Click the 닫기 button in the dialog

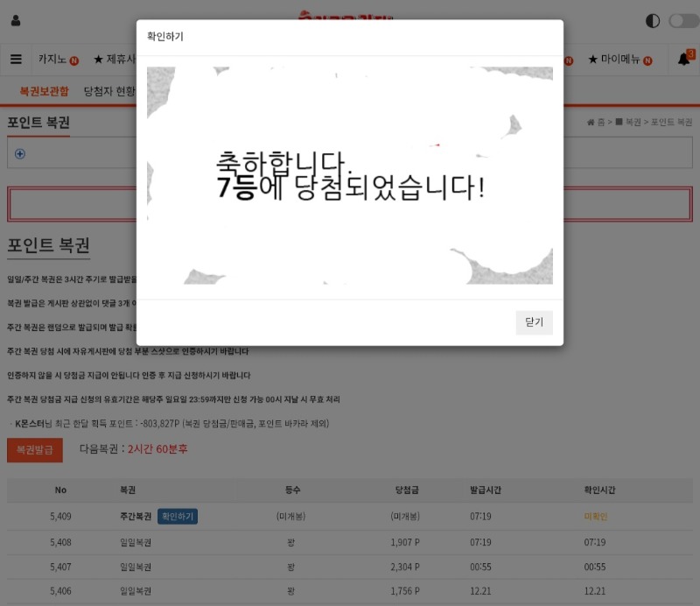[x=534, y=322]
